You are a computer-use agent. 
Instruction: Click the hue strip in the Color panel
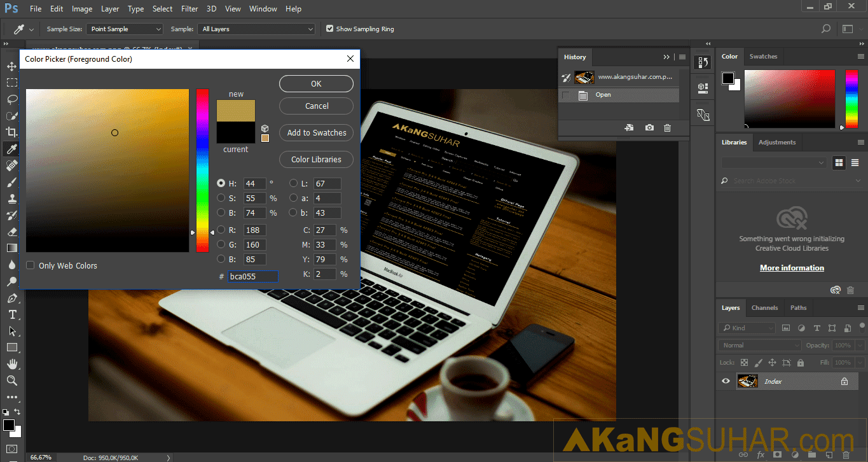point(851,99)
